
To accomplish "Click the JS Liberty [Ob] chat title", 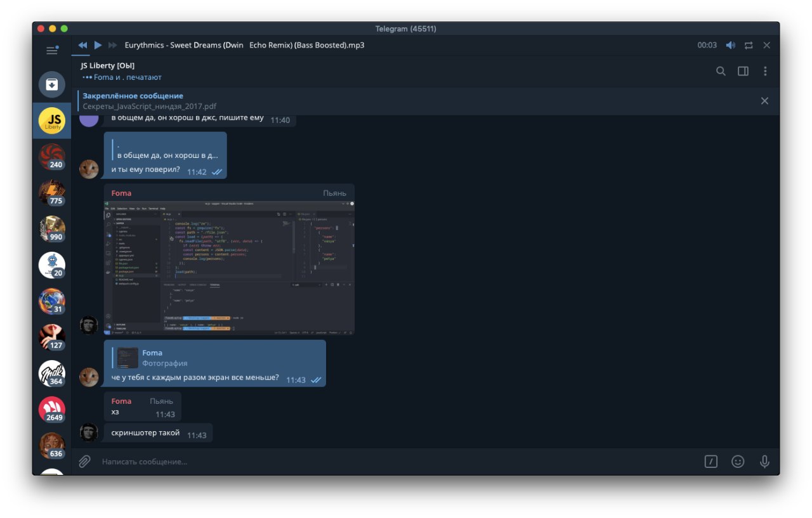I will pos(107,65).
